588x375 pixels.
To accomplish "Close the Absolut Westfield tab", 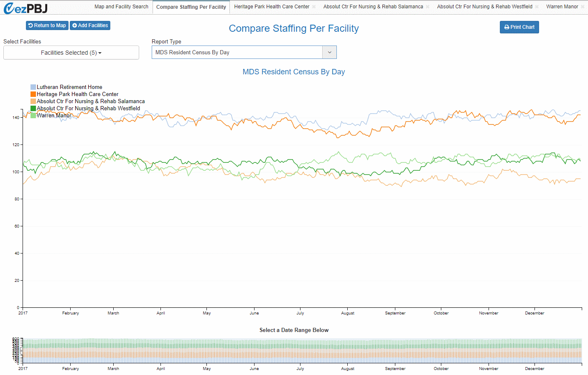I will 537,7.
